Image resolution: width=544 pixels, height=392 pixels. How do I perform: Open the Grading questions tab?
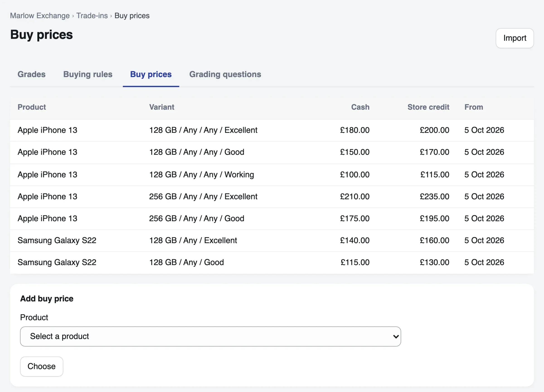click(225, 74)
